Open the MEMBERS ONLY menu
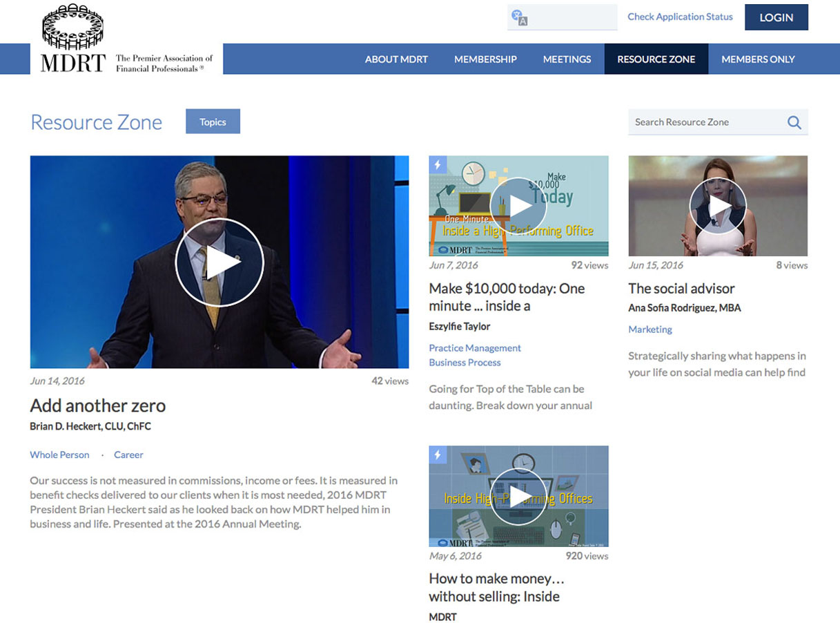Image resolution: width=840 pixels, height=623 pixels. coord(758,59)
